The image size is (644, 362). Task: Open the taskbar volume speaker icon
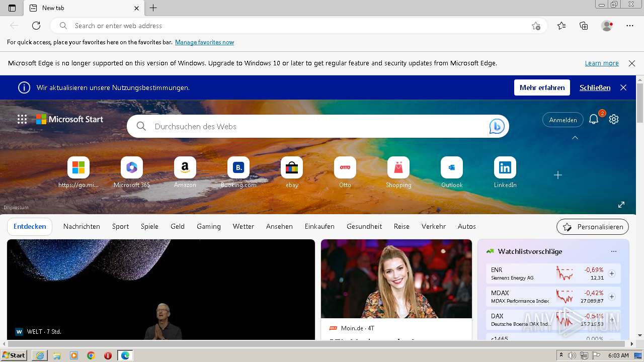pyautogui.click(x=572, y=355)
